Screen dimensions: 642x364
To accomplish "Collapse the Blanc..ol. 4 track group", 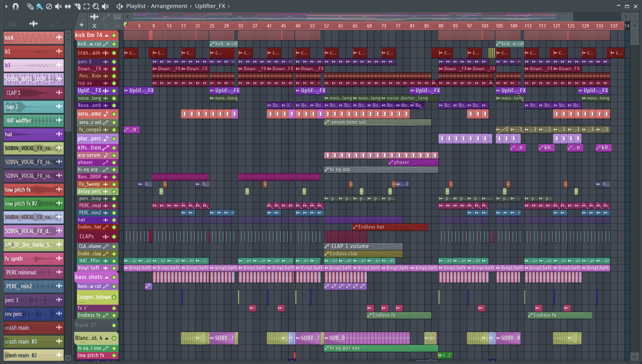I will point(107,338).
